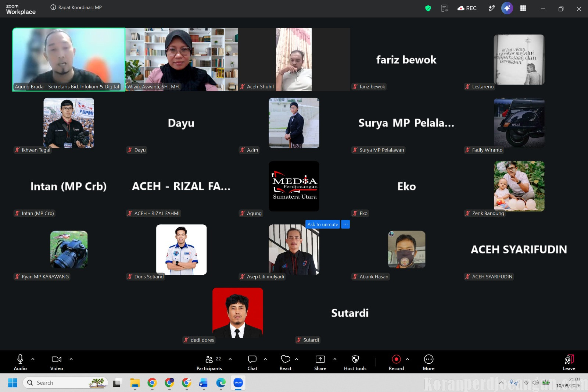Open the More options menu
588x392 pixels.
pyautogui.click(x=429, y=362)
